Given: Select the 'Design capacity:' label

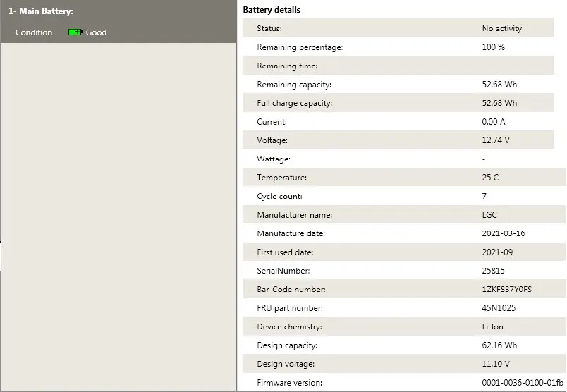Looking at the screenshot, I should (287, 345).
